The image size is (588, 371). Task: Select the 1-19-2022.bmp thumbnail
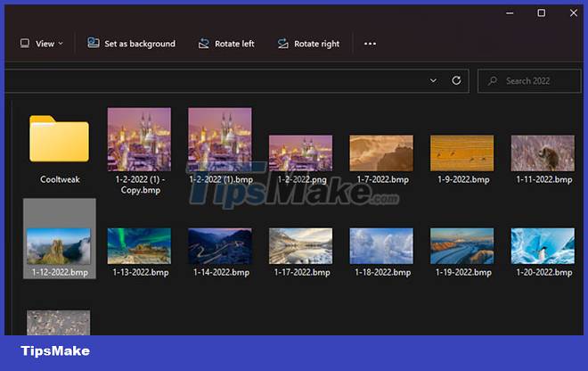pos(462,246)
